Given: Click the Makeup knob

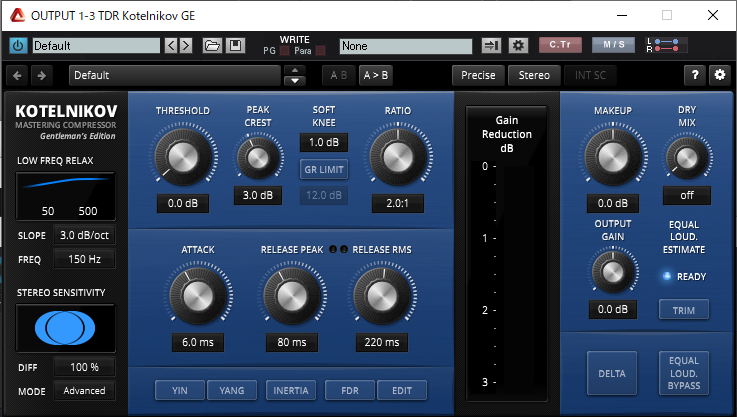Looking at the screenshot, I should pyautogui.click(x=612, y=156).
